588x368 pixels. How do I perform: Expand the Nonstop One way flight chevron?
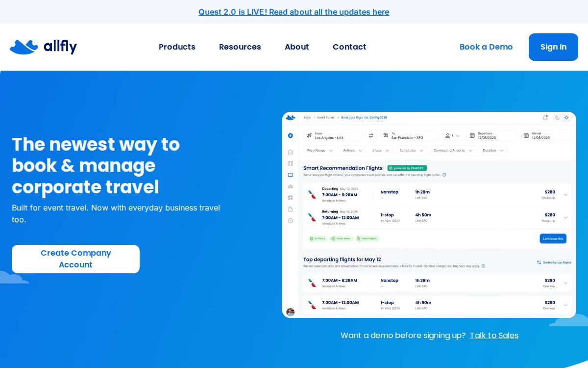pos(565,283)
